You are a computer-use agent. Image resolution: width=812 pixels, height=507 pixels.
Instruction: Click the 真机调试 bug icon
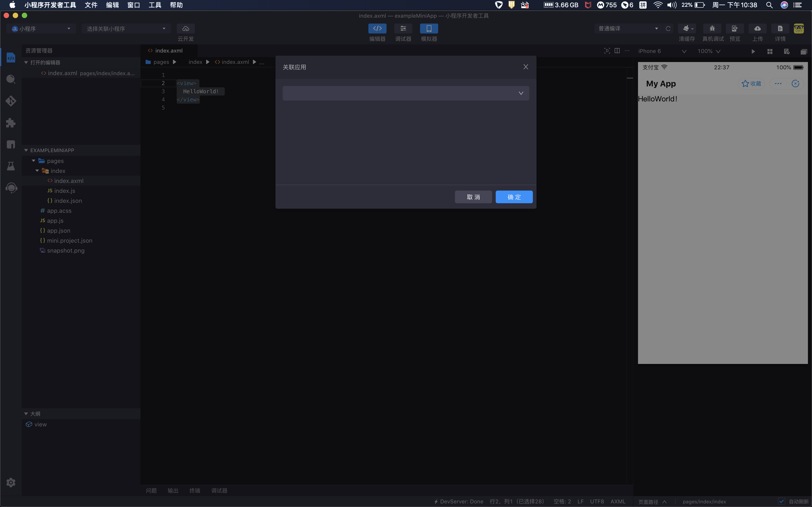click(x=712, y=29)
